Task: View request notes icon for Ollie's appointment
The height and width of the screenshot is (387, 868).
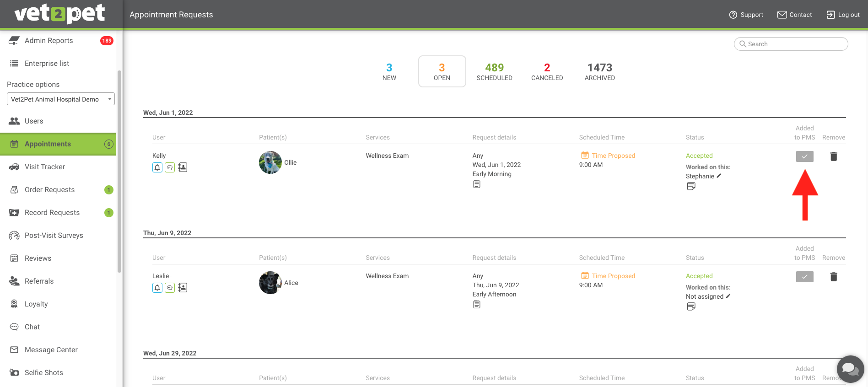Action: pos(477,184)
